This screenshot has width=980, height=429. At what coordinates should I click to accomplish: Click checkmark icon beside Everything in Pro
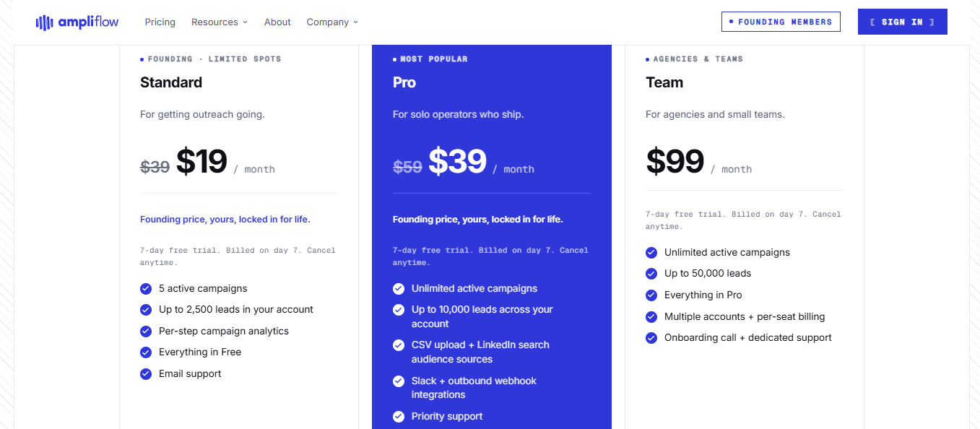651,295
